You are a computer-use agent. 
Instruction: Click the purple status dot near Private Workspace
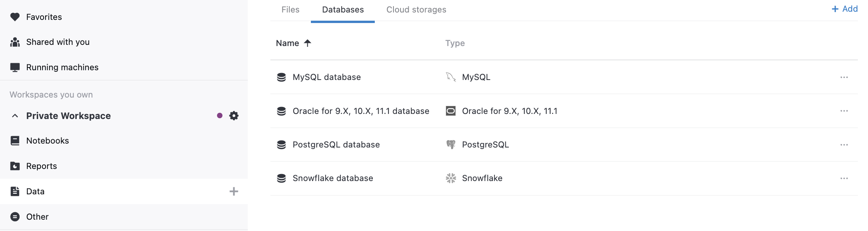(219, 115)
